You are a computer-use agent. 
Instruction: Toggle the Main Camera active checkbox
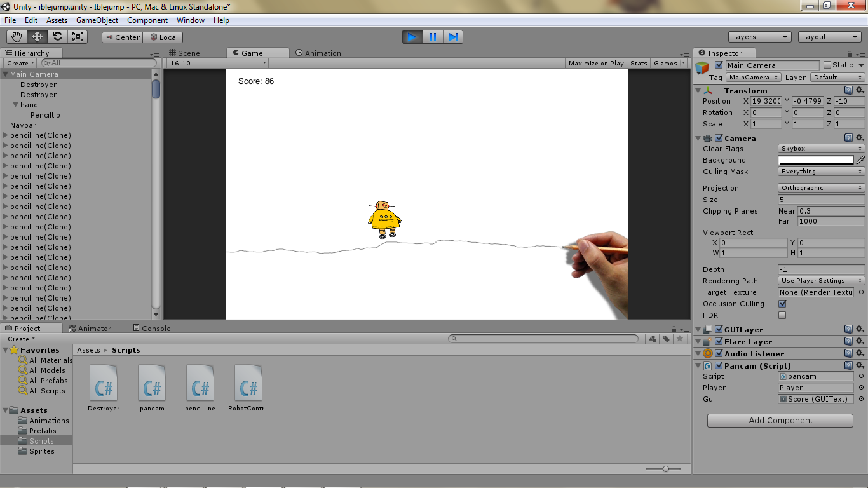pos(719,65)
